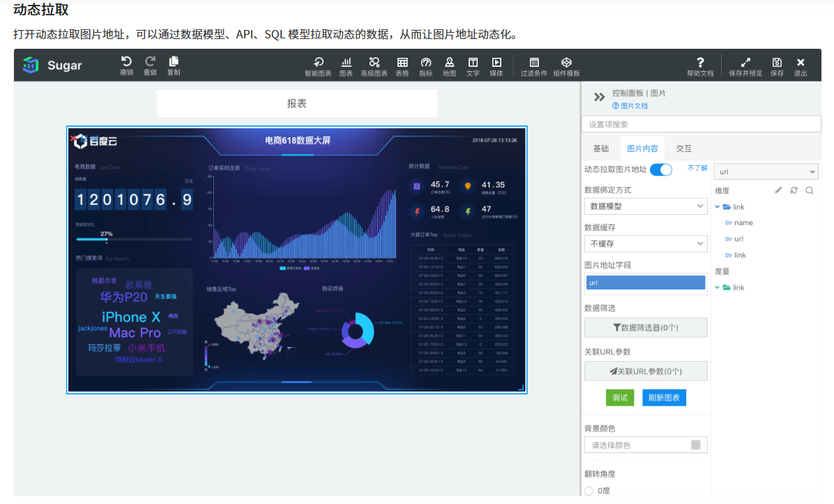Click the 设置项搜索 search field
834x504 pixels.
701,124
